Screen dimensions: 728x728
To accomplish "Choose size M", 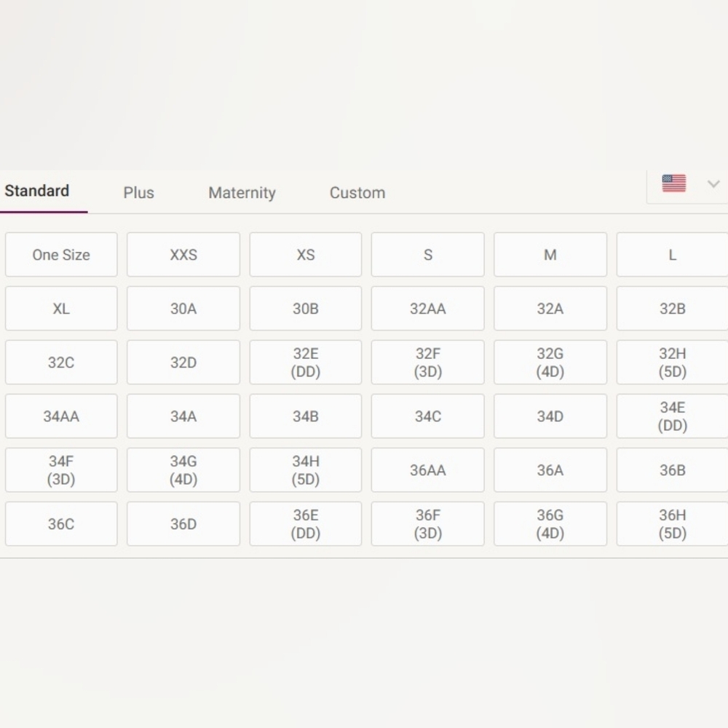I will (x=550, y=254).
